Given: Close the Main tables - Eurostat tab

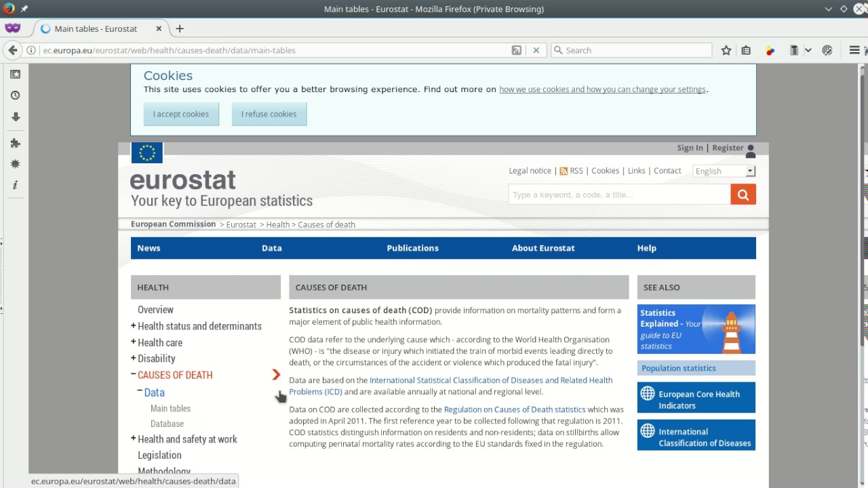Looking at the screenshot, I should [159, 28].
